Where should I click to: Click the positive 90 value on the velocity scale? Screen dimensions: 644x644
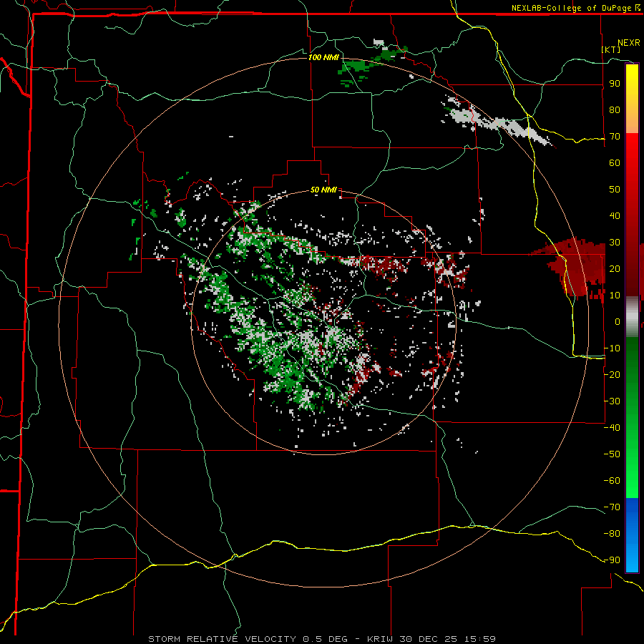615,84
